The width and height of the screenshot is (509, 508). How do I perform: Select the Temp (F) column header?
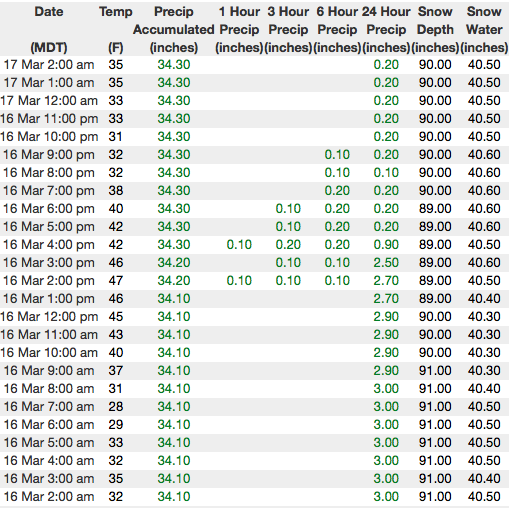pyautogui.click(x=116, y=29)
